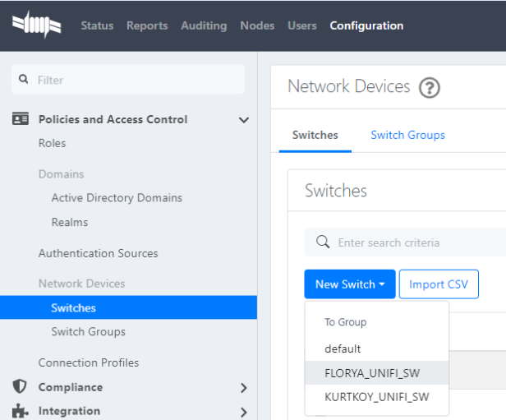The height and width of the screenshot is (420, 506).
Task: Select FLORYA_UNIFI_SW group from the dropdown
Action: (372, 373)
